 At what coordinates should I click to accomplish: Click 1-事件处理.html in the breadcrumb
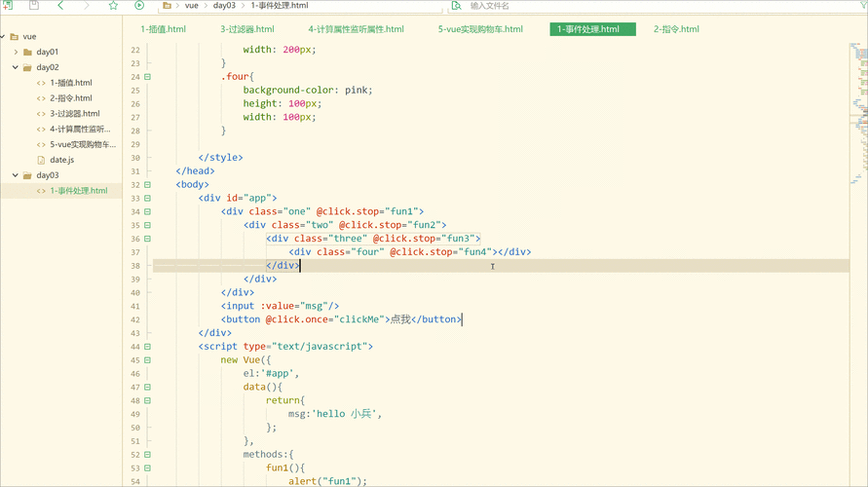pyautogui.click(x=280, y=6)
